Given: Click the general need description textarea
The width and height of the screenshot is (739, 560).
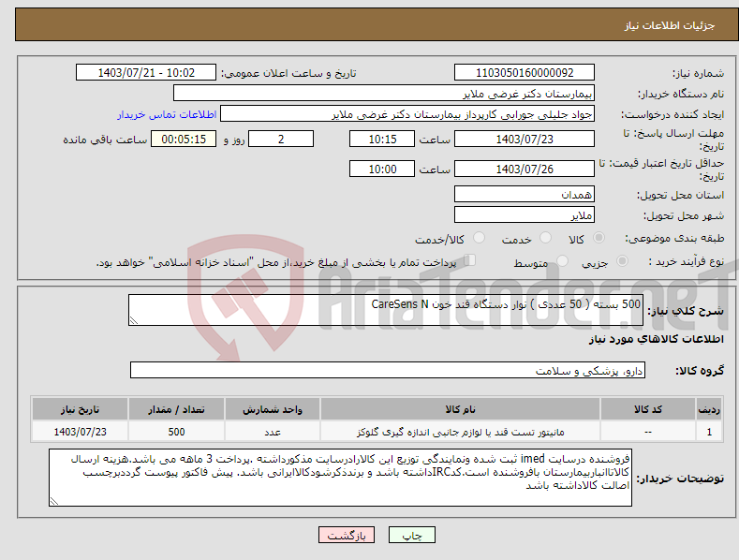Looking at the screenshot, I should tap(386, 310).
